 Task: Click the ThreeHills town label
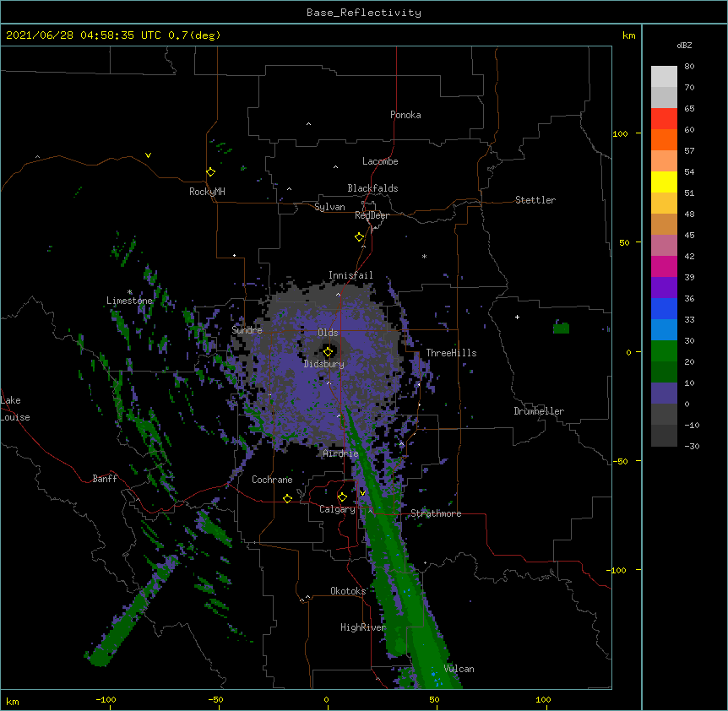coord(451,353)
